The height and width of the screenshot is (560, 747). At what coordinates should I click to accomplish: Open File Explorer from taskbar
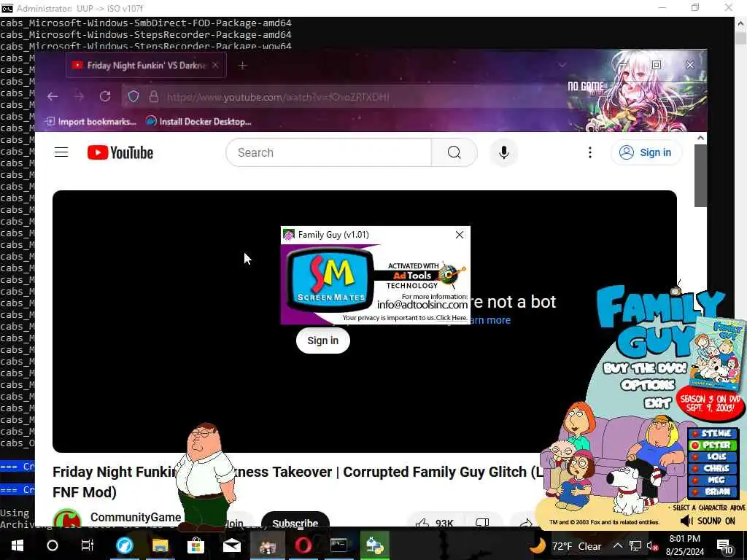coord(160,545)
